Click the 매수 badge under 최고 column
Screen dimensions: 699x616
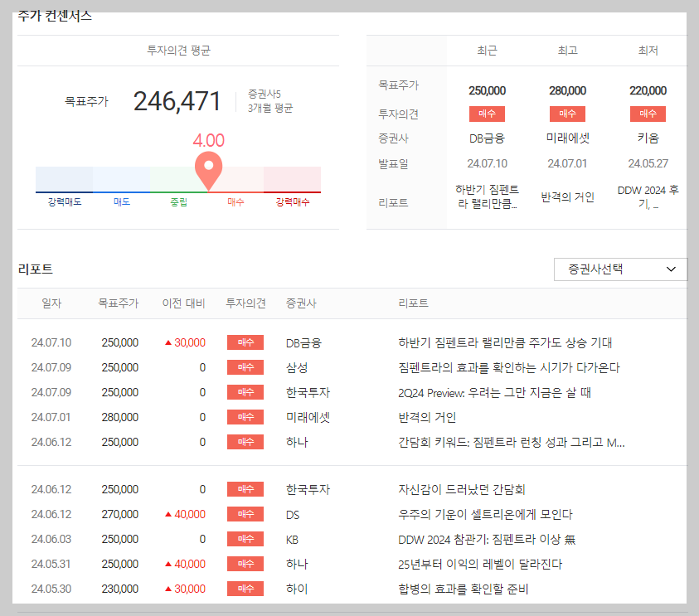567,114
